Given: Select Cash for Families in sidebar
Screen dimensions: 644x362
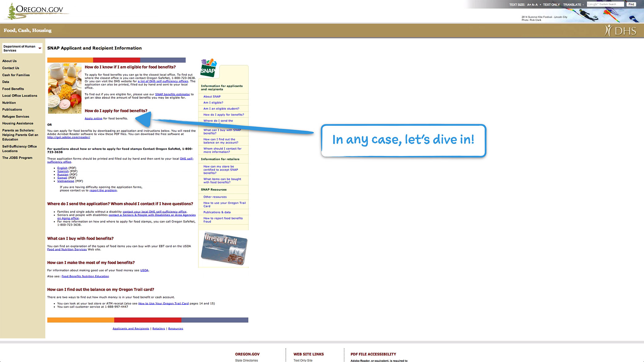Looking at the screenshot, I should (16, 75).
